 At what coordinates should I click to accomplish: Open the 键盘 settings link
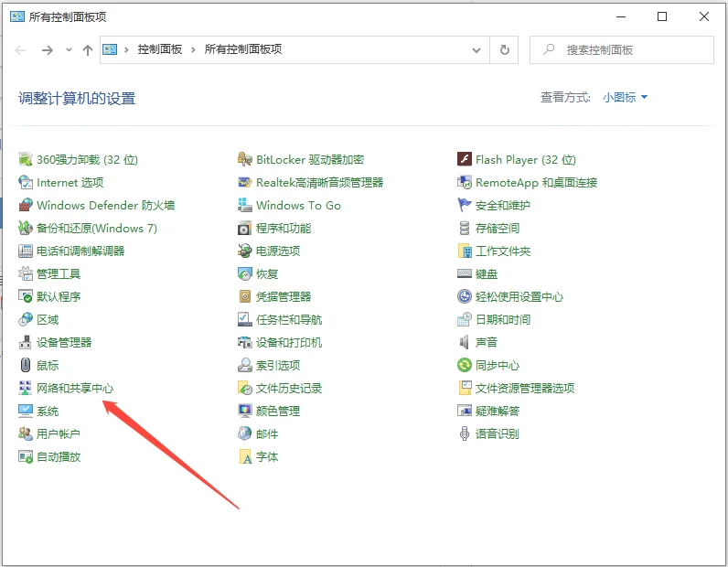pos(487,274)
